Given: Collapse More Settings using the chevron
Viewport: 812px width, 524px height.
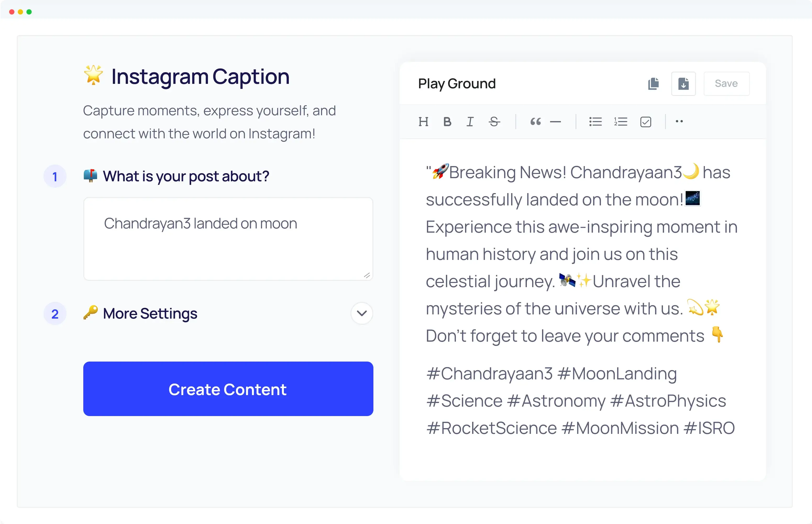Looking at the screenshot, I should click(361, 313).
